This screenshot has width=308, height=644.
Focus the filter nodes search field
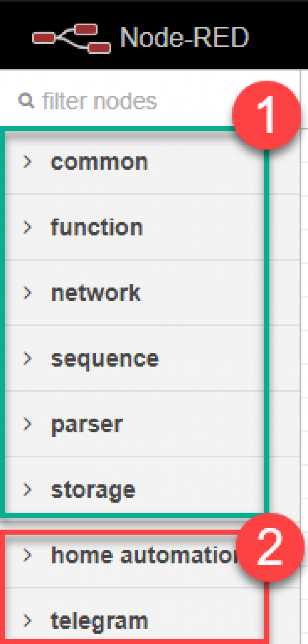tap(120, 101)
